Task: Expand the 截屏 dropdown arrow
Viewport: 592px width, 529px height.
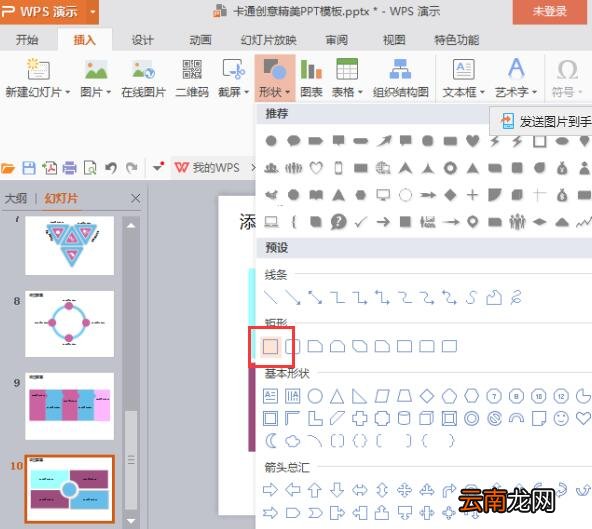Action: pyautogui.click(x=247, y=92)
